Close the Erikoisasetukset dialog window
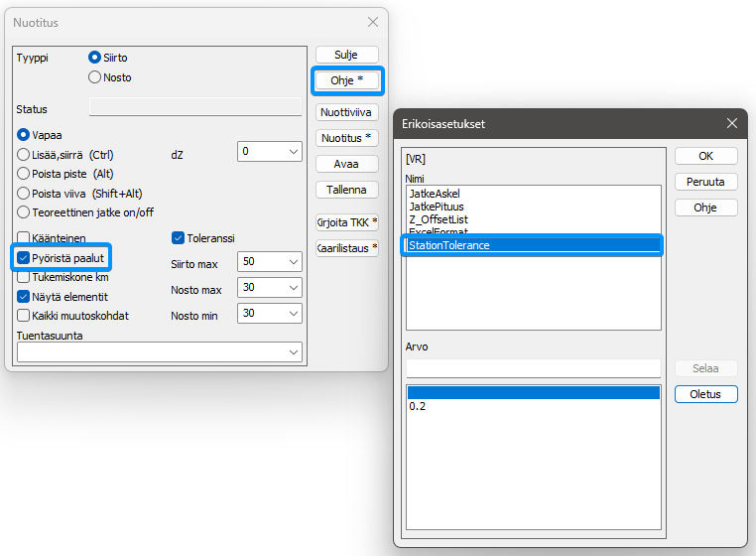 tap(732, 123)
